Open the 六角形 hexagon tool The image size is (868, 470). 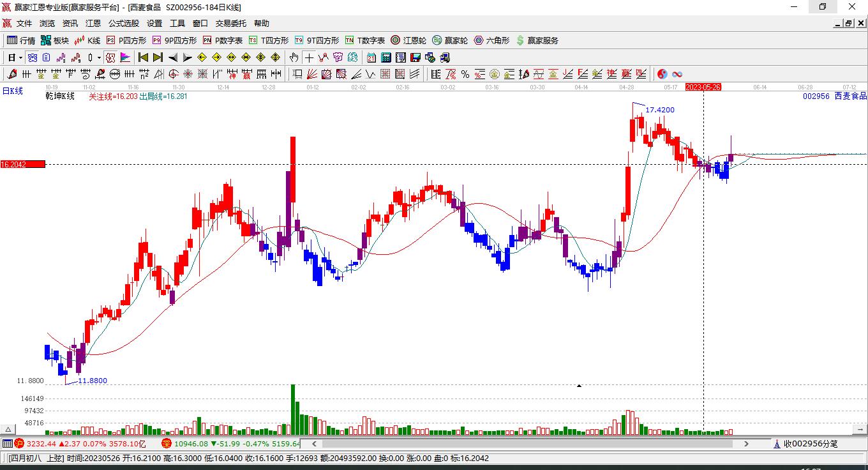491,40
